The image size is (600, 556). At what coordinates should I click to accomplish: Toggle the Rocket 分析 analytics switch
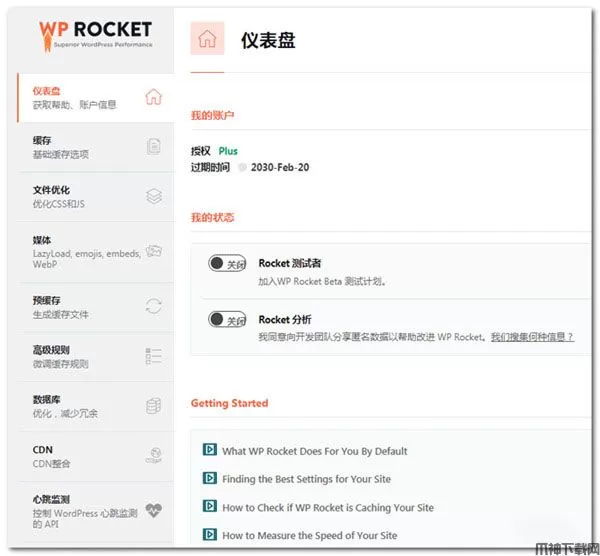(x=227, y=320)
